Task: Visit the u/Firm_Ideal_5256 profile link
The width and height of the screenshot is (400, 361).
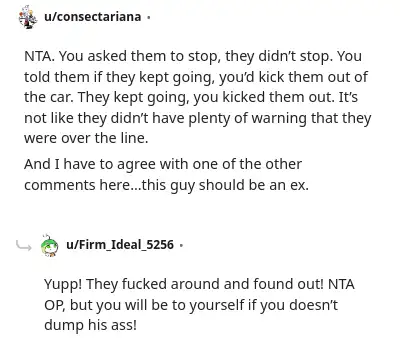Action: click(120, 245)
